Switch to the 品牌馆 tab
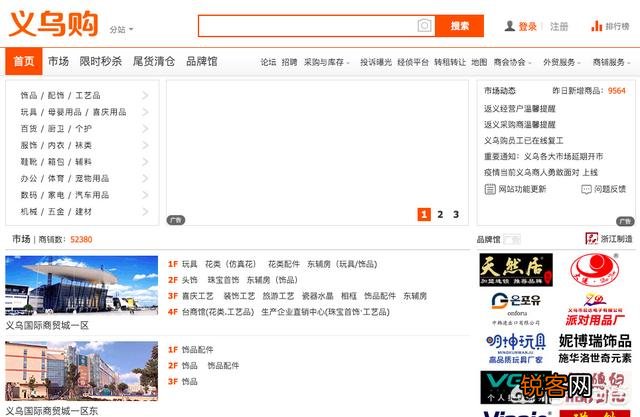The image size is (640, 417). tap(202, 61)
